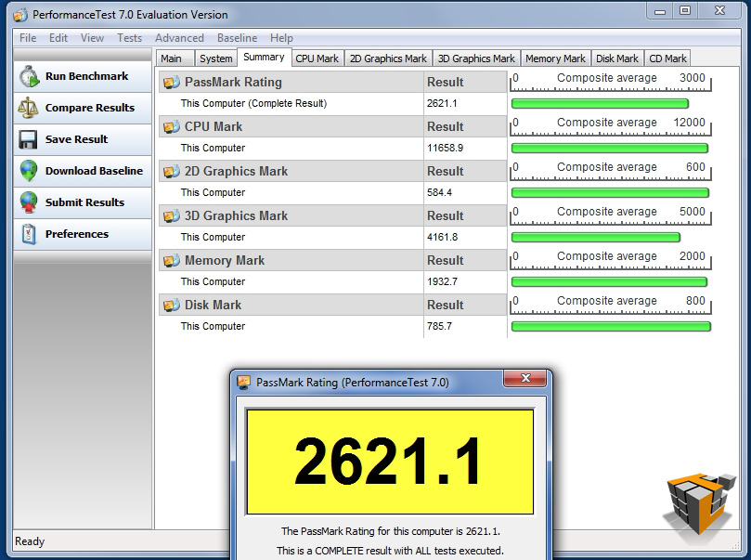This screenshot has height=560, width=751.
Task: Select the Summary tab
Action: tap(264, 57)
